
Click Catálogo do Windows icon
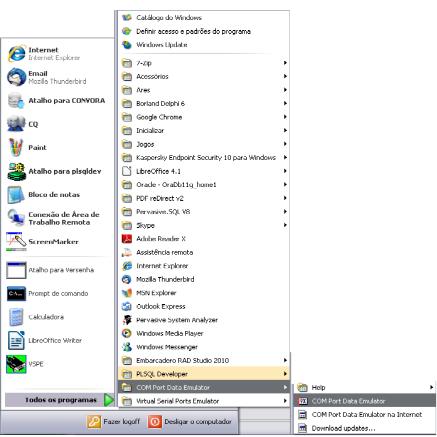[x=127, y=18]
